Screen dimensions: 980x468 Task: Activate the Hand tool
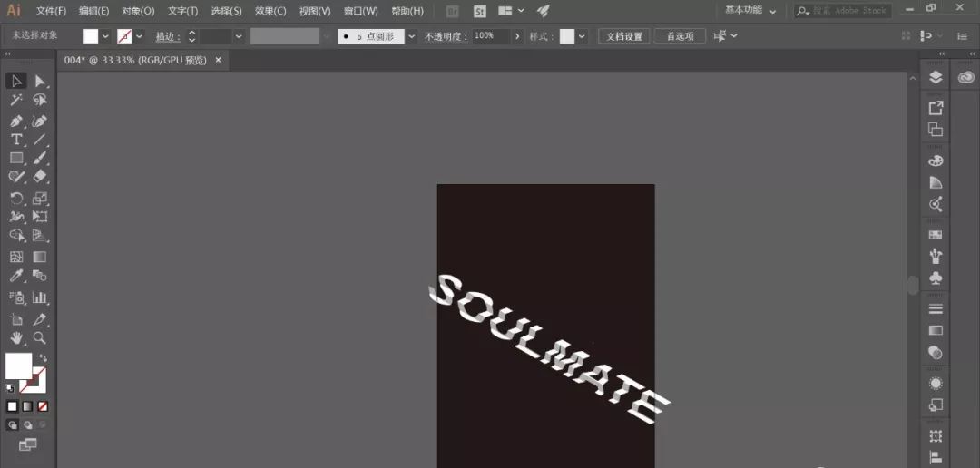pyautogui.click(x=16, y=337)
